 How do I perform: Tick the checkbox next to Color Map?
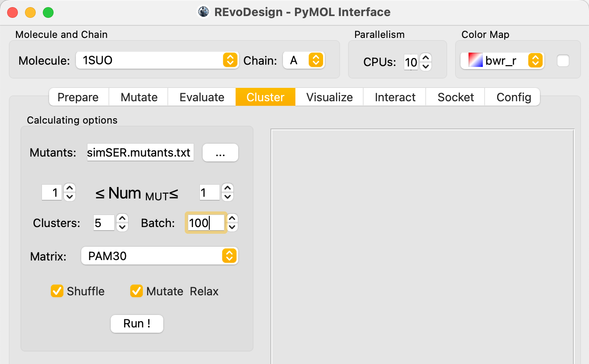[563, 61]
